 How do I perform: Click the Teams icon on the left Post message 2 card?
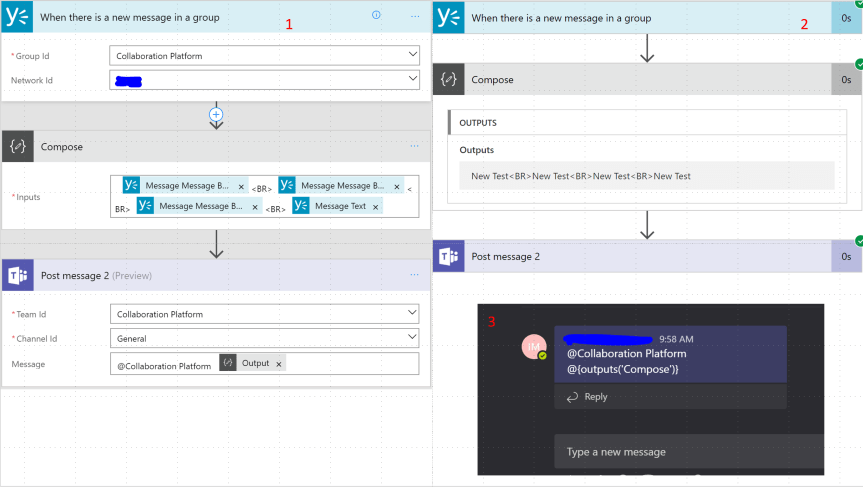pos(18,276)
